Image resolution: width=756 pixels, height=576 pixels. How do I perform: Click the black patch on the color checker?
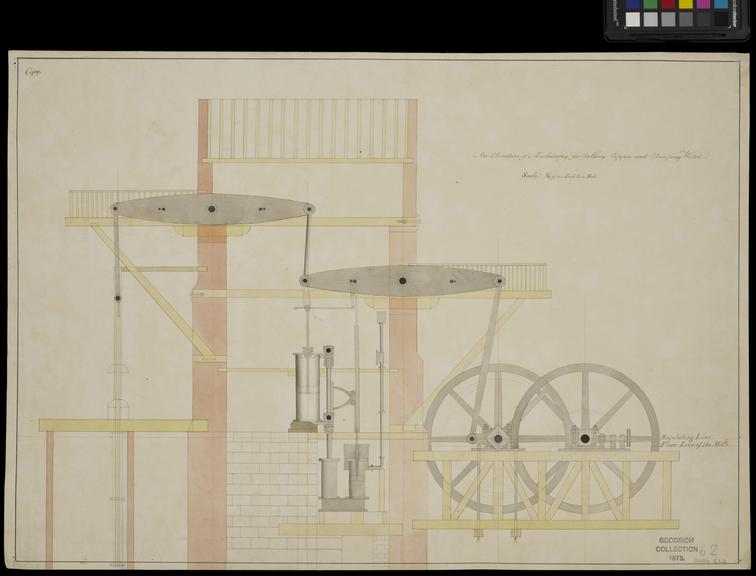click(x=721, y=19)
